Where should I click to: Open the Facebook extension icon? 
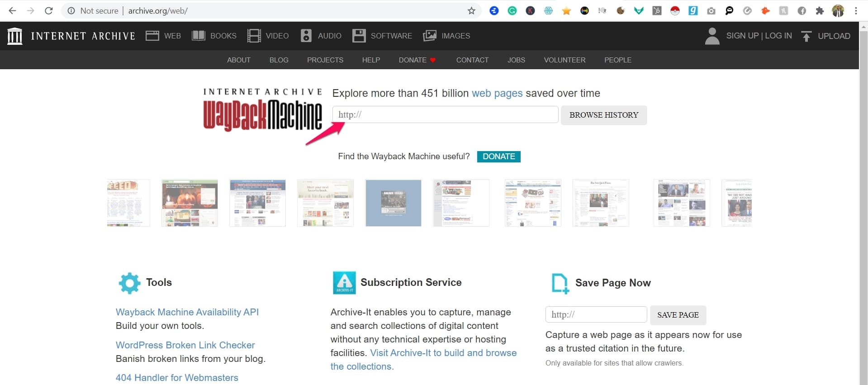point(802,10)
